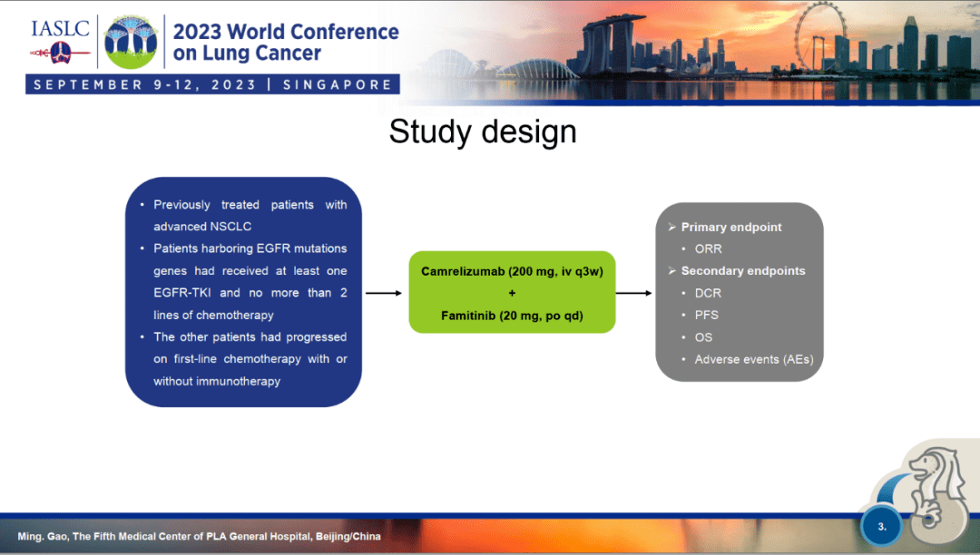The image size is (980, 555).
Task: Click the blue page number 3 circle
Action: click(880, 524)
